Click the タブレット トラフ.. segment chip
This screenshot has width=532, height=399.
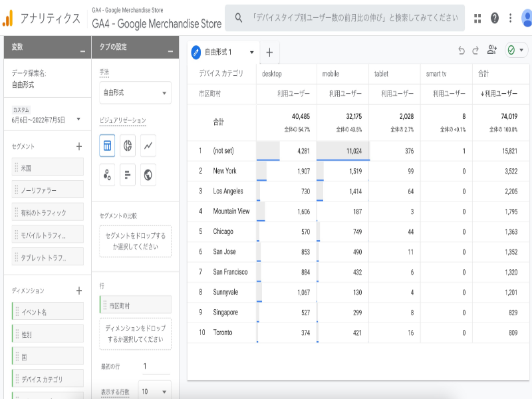pyautogui.click(x=47, y=257)
